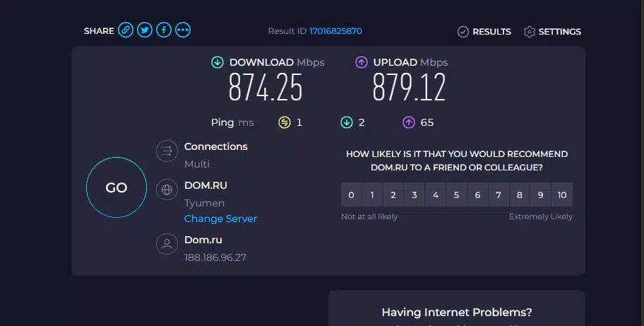Click the upload arrow icon
The width and height of the screenshot is (644, 326).
click(x=362, y=62)
